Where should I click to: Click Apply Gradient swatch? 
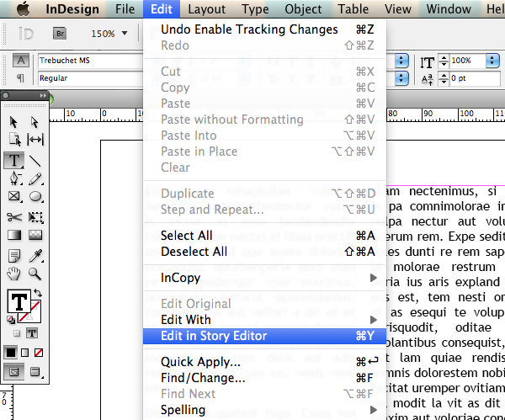pos(24,353)
